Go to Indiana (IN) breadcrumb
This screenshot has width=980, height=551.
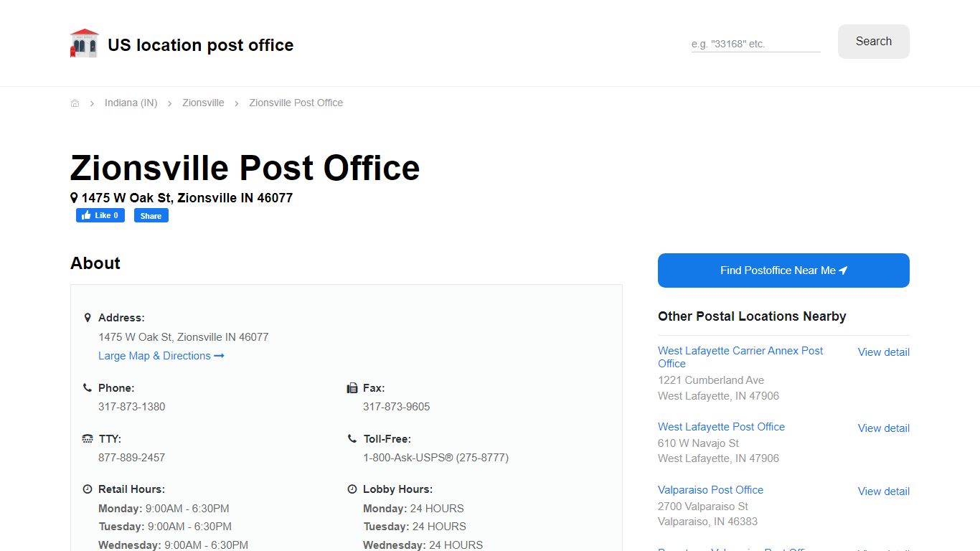[131, 103]
